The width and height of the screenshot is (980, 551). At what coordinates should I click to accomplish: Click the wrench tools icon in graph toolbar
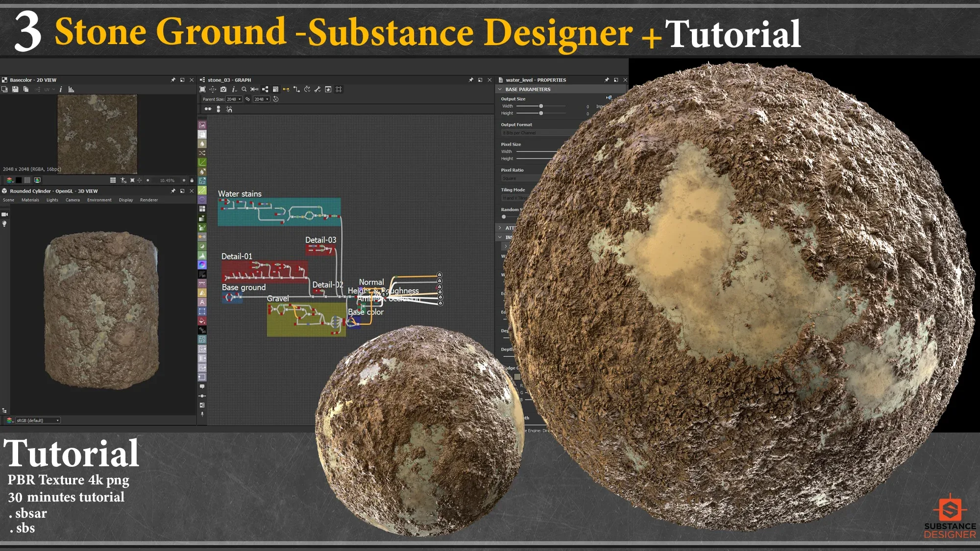(318, 89)
